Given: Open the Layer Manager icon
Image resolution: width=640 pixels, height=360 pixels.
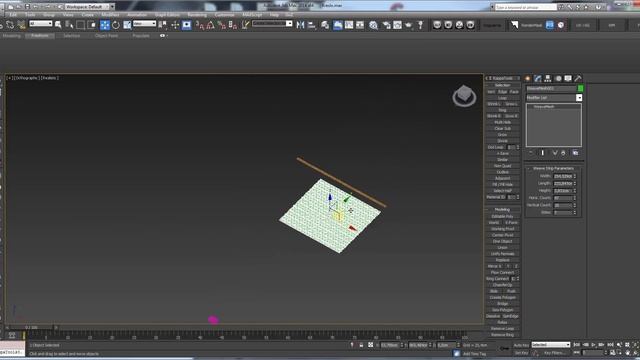Looking at the screenshot, I should pyautogui.click(x=325, y=25).
